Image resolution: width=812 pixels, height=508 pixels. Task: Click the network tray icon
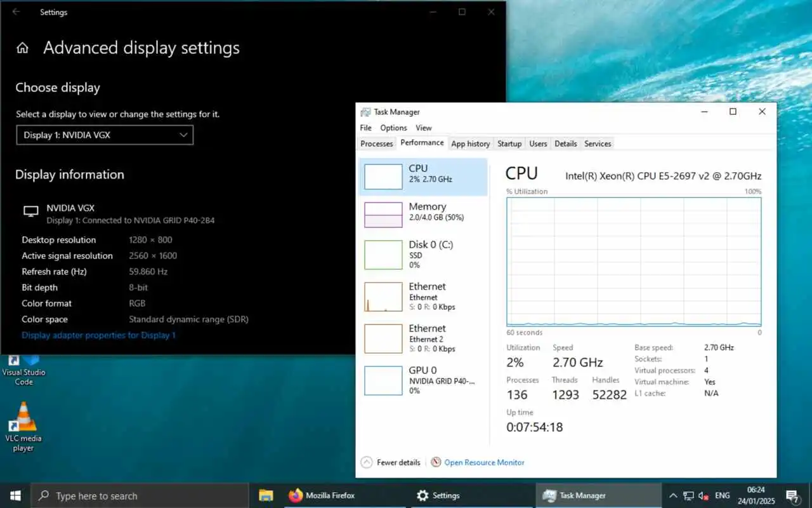pyautogui.click(x=688, y=495)
